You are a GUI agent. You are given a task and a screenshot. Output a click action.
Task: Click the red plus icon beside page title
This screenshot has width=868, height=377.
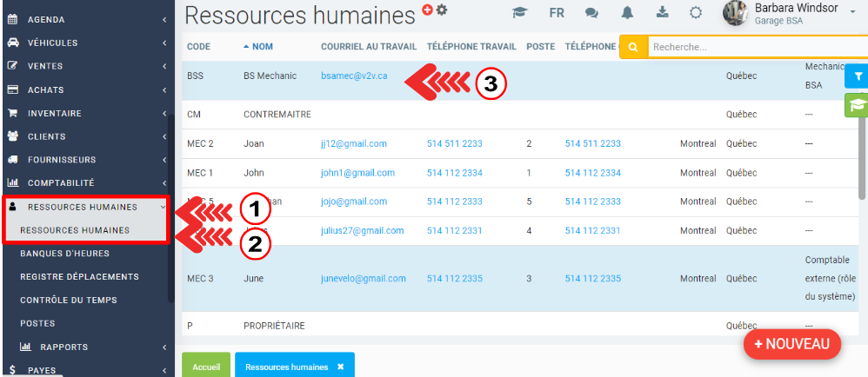click(428, 10)
